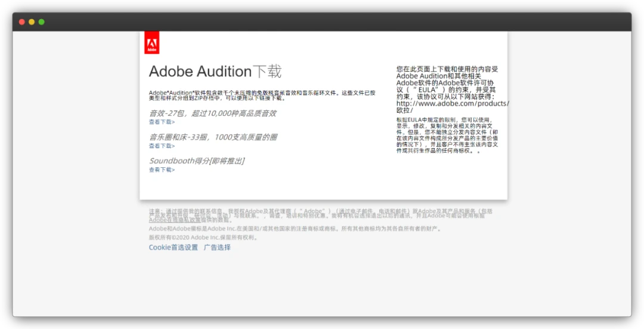Open 查看下载 link under 音乐圈和床-33捆
The image size is (644, 329).
pos(162,146)
